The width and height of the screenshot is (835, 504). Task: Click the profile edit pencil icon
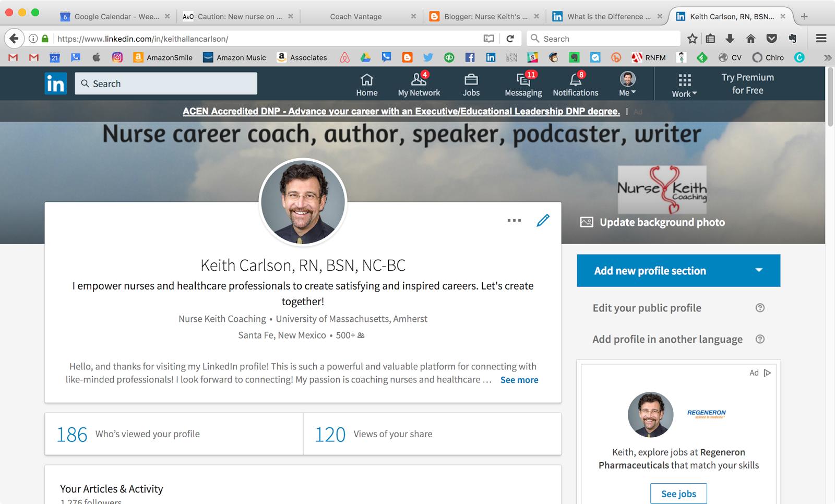[543, 220]
